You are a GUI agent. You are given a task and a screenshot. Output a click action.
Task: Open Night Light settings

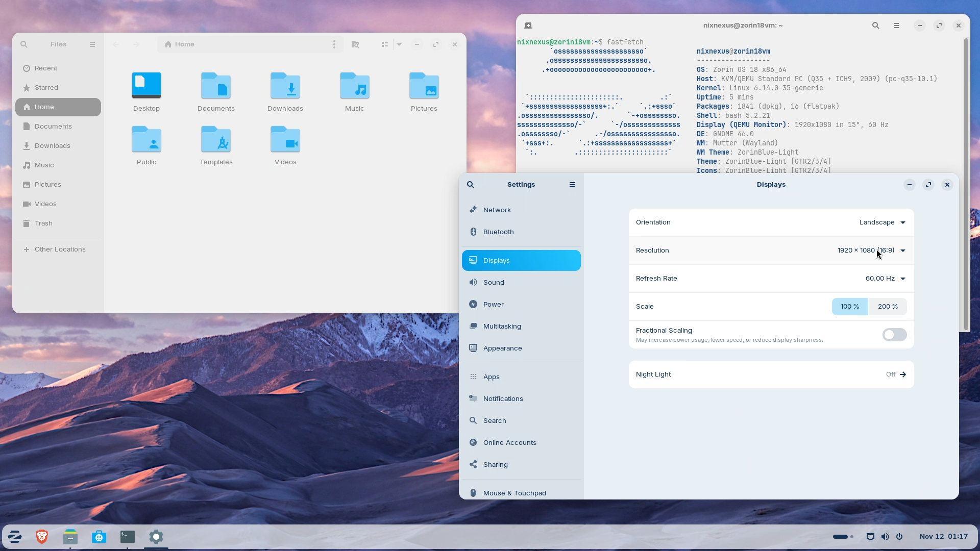(771, 374)
